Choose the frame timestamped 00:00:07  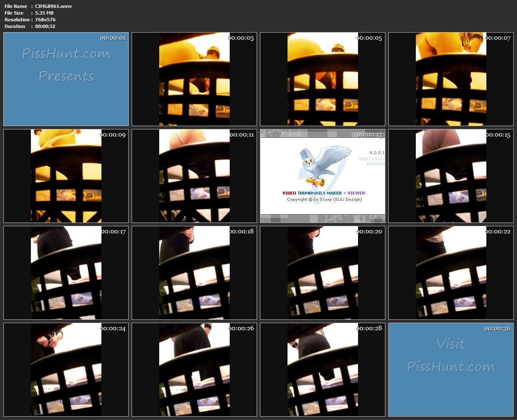(451, 79)
